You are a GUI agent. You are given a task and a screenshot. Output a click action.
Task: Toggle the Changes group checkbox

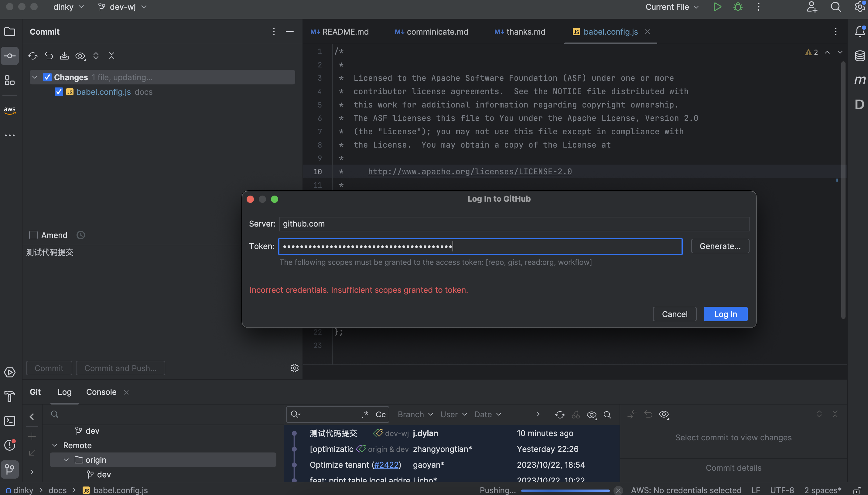pos(47,77)
